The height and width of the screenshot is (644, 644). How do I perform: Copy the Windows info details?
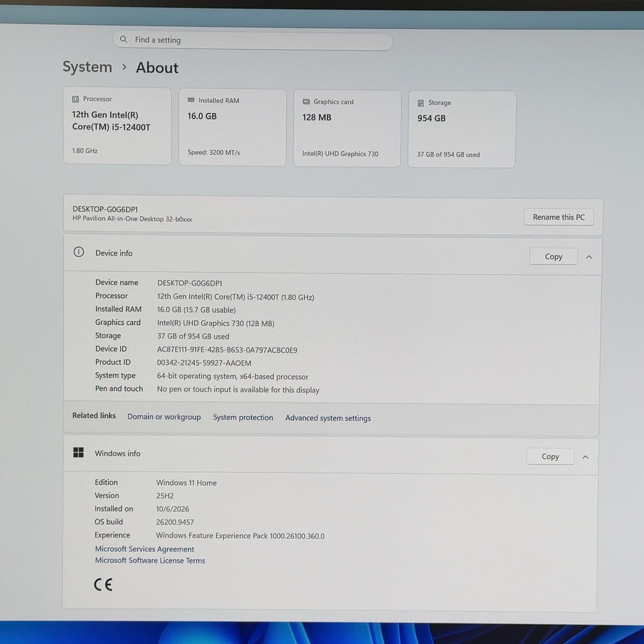(550, 457)
